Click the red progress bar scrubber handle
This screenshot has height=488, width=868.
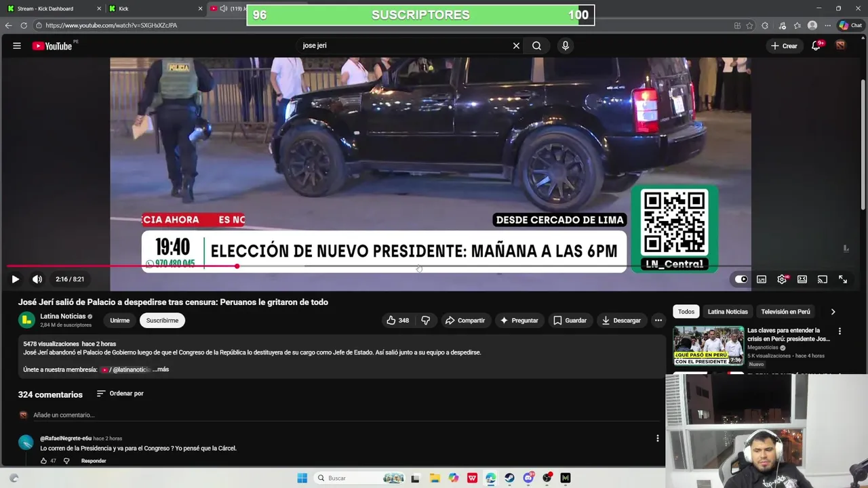pyautogui.click(x=237, y=266)
